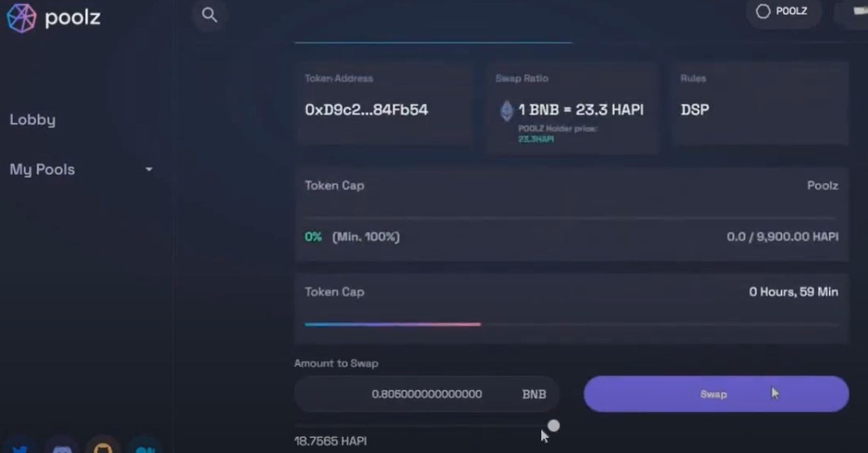This screenshot has height=453, width=868.
Task: Open the GitHub social icon
Action: (x=103, y=448)
